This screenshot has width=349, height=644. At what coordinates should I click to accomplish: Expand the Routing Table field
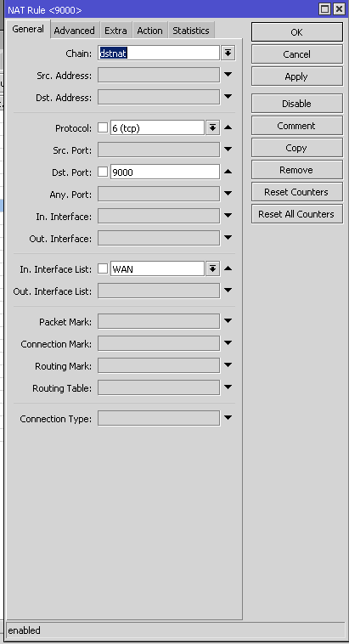tap(228, 387)
